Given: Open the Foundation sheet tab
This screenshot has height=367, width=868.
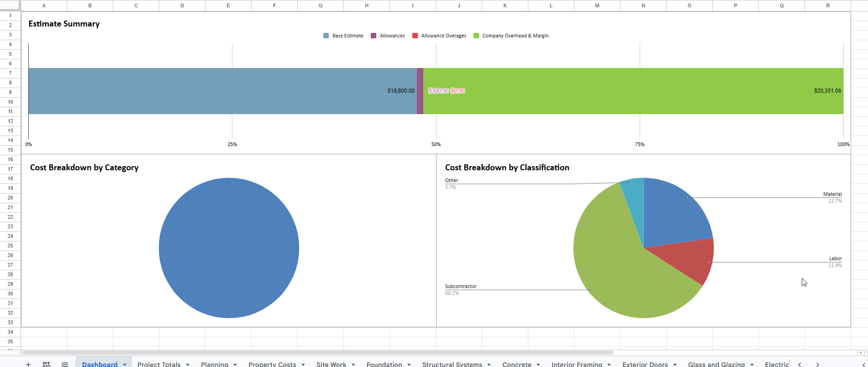Looking at the screenshot, I should [x=384, y=364].
